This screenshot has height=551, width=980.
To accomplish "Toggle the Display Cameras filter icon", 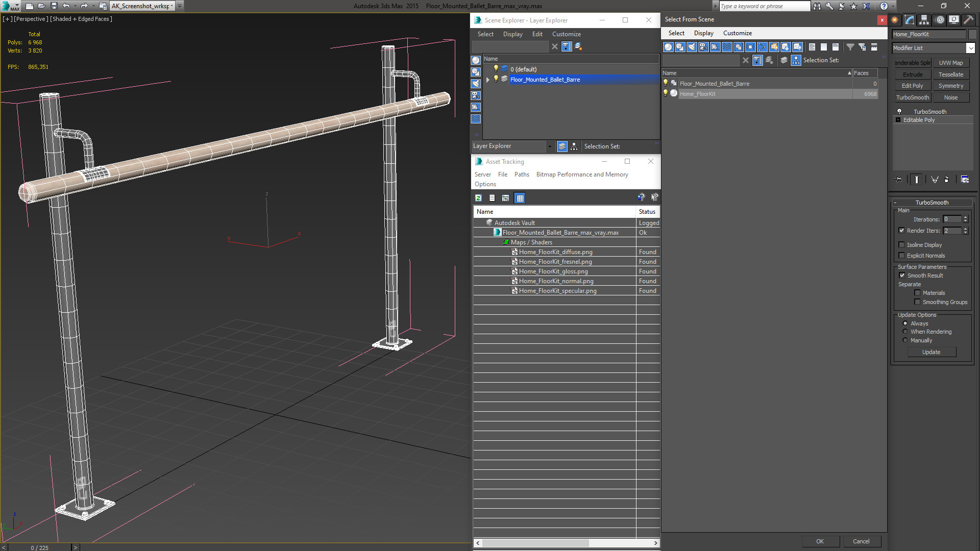I will pyautogui.click(x=703, y=47).
